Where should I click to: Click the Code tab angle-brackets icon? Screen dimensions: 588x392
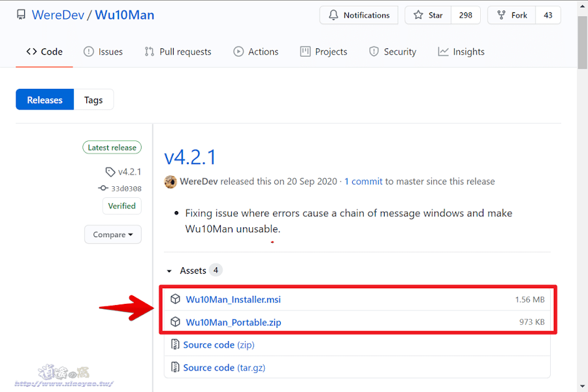pos(31,52)
